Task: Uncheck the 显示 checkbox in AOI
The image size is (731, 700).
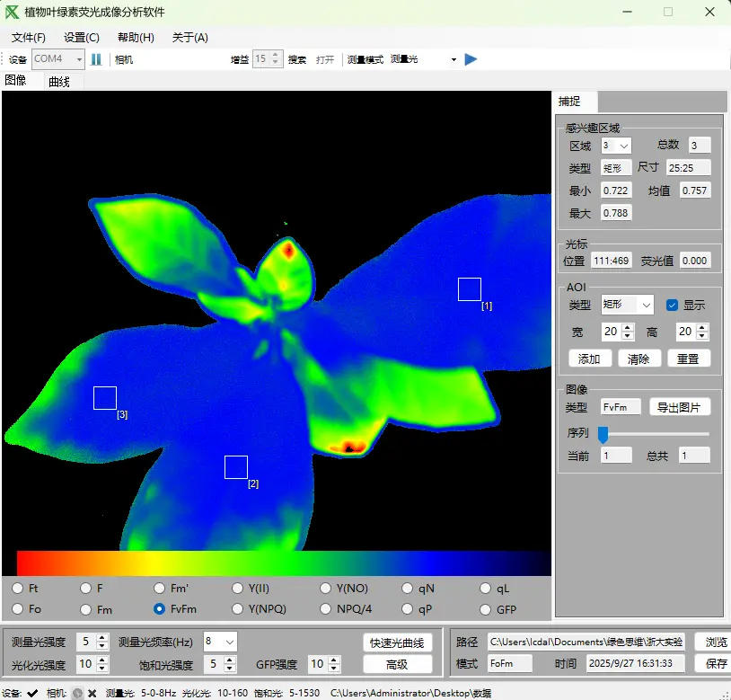Action: click(x=672, y=306)
